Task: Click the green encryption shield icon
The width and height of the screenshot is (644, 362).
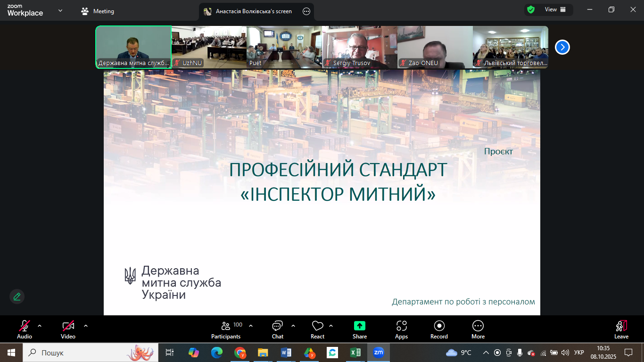Action: (x=531, y=10)
